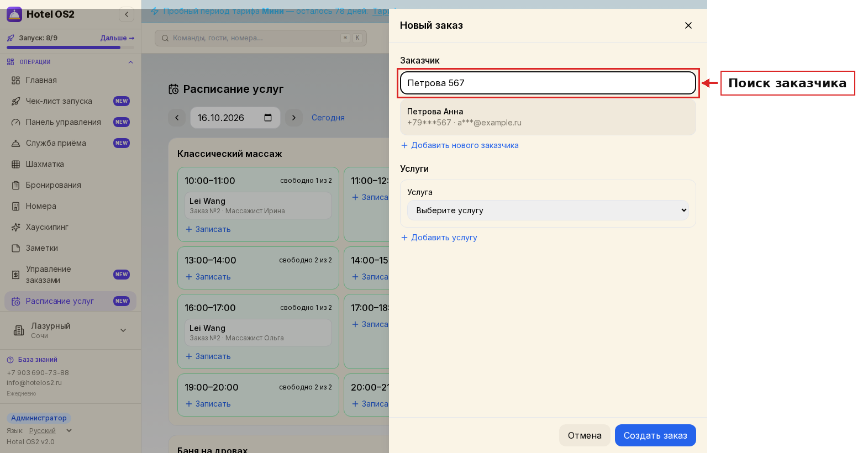Click the Создать заказ button
The width and height of the screenshot is (868, 453).
pos(655,435)
